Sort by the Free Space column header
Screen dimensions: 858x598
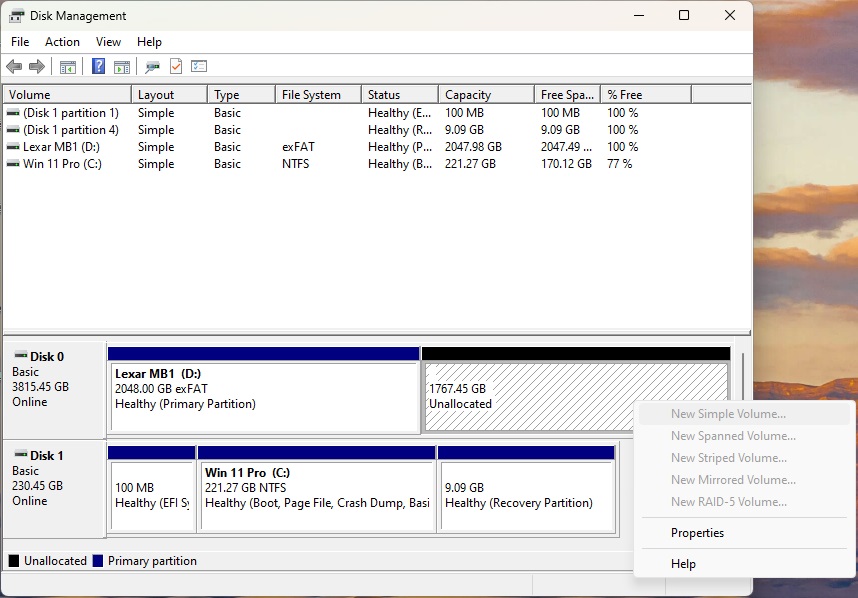click(567, 95)
